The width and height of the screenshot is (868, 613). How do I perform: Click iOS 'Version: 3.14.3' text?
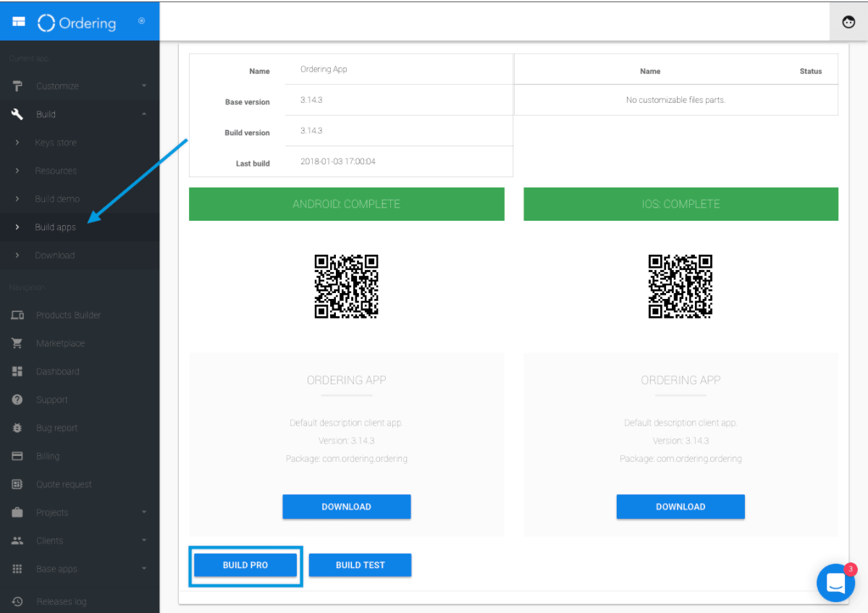click(x=681, y=441)
